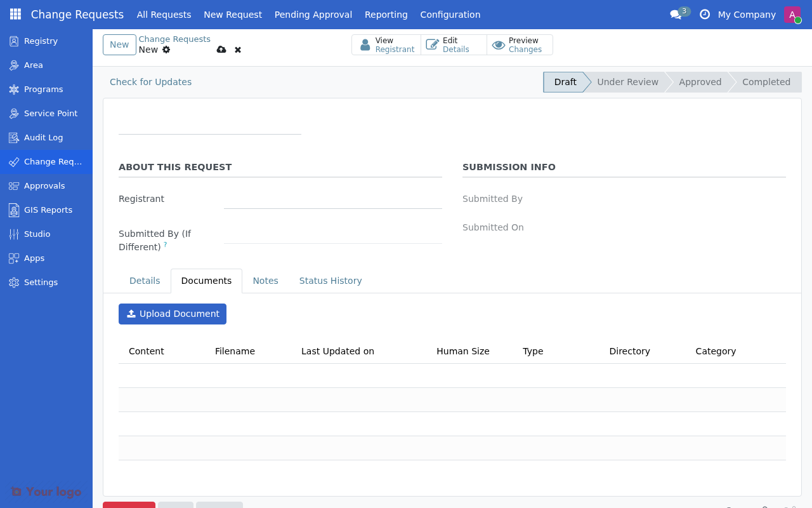Click the View Registrant toolbar button

coord(386,44)
